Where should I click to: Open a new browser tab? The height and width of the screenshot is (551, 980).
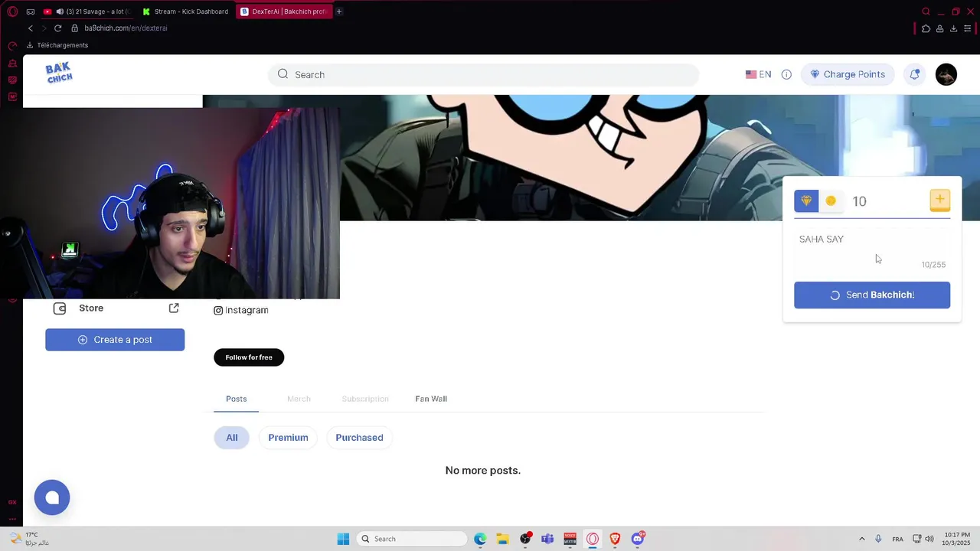tap(339, 11)
